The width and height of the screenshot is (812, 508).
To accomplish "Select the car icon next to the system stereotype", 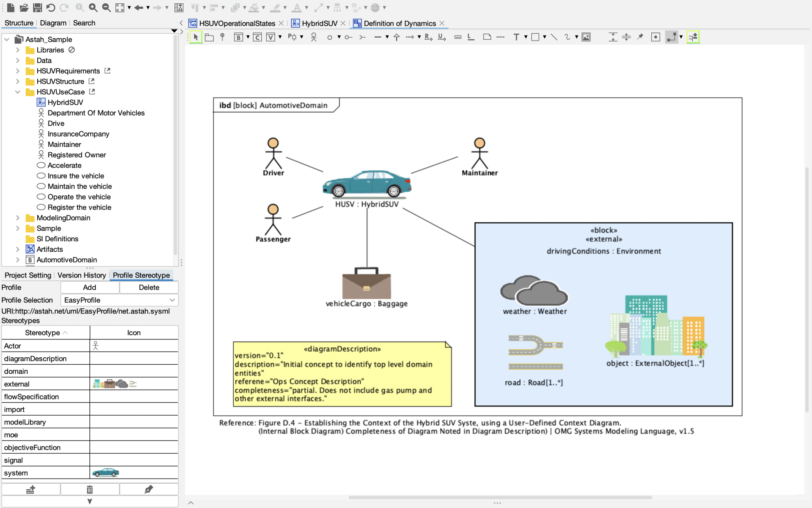I will pos(106,472).
